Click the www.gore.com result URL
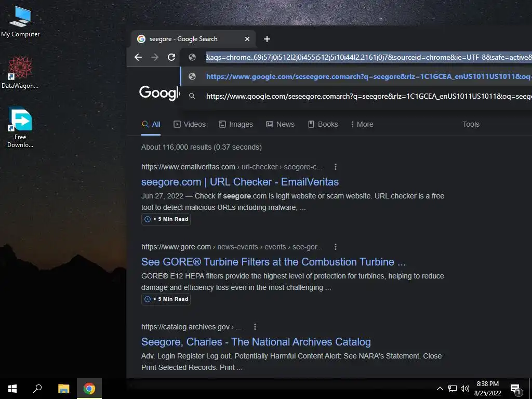This screenshot has width=532, height=399. click(232, 247)
